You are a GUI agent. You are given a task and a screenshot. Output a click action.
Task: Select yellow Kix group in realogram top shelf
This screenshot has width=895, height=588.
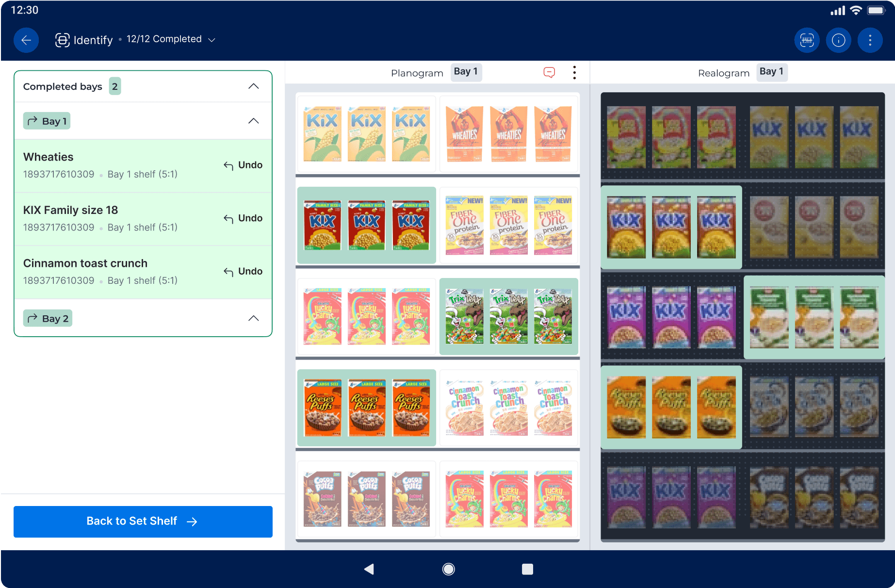pyautogui.click(x=814, y=137)
